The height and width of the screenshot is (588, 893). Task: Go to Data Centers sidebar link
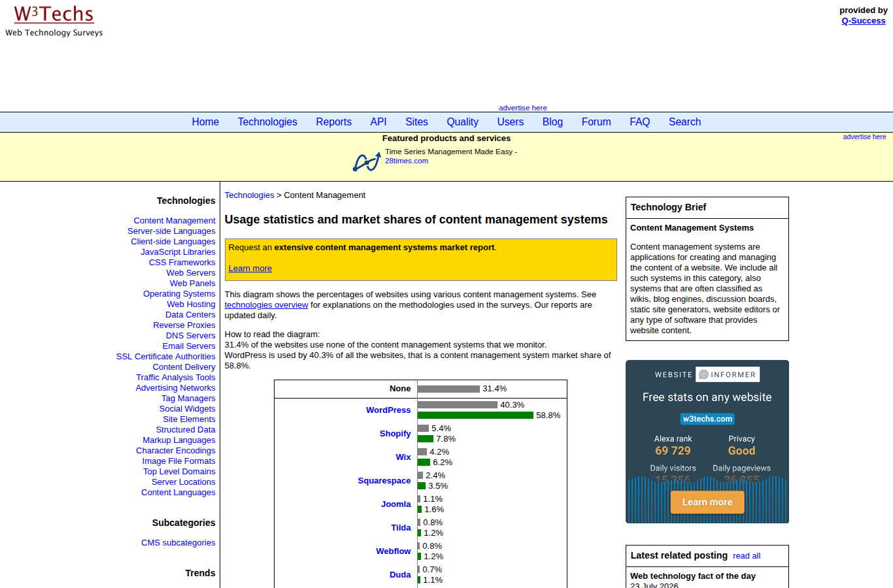[190, 315]
